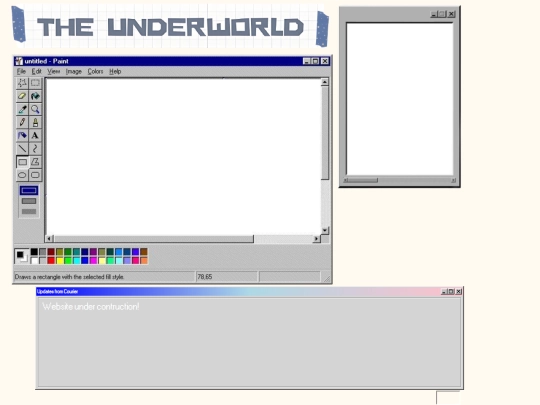Select the lime green swatch
The width and height of the screenshot is (540, 405).
point(68,261)
